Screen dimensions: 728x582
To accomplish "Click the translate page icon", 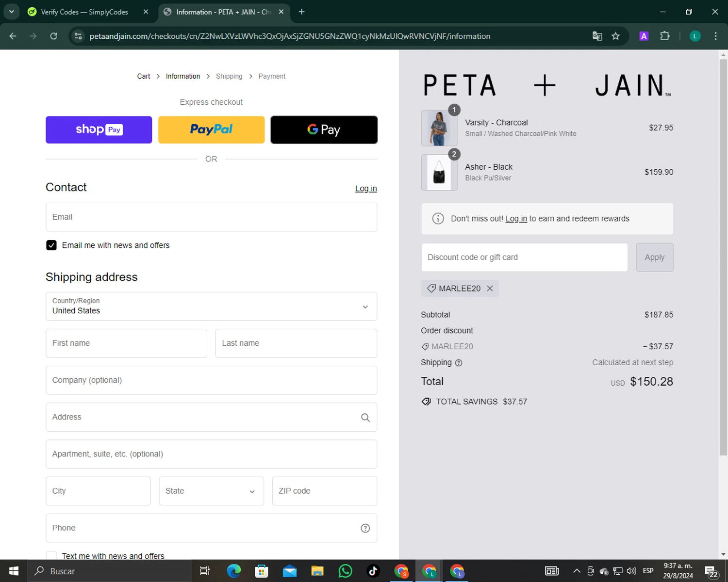I will 597,36.
